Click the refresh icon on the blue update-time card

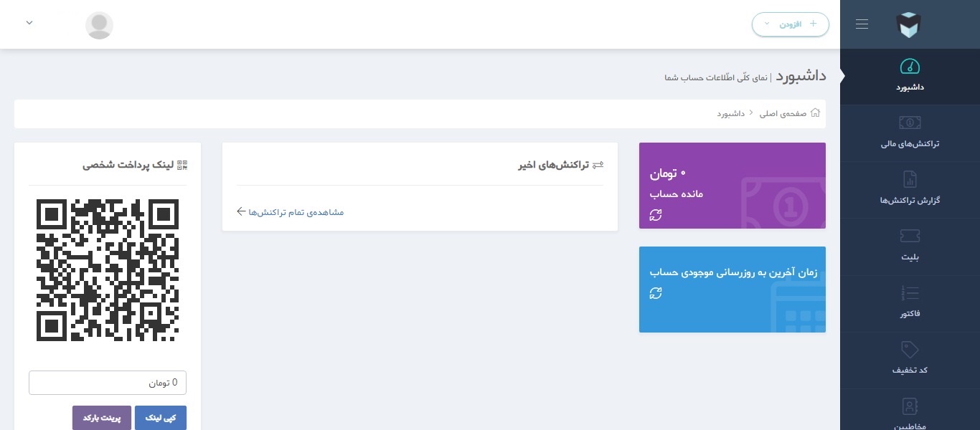[656, 293]
